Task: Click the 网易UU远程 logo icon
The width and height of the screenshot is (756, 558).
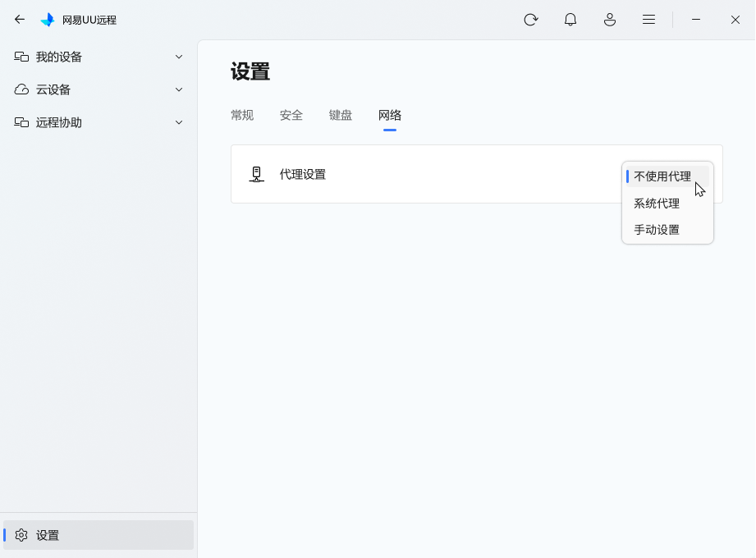Action: click(48, 20)
